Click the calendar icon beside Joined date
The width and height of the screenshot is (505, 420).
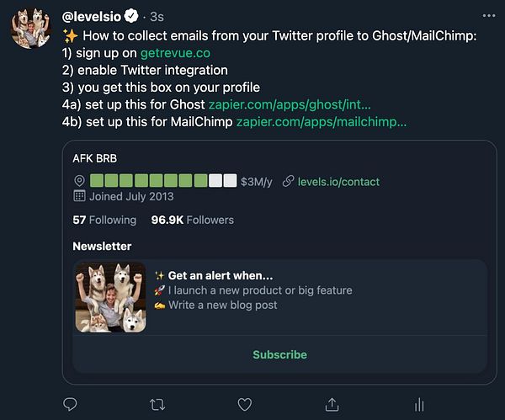pyautogui.click(x=80, y=196)
